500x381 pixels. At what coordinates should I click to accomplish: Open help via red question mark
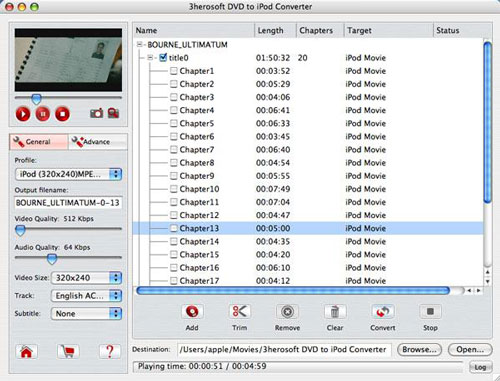[x=110, y=351]
